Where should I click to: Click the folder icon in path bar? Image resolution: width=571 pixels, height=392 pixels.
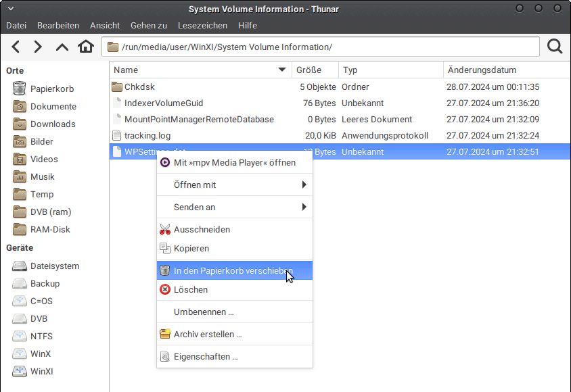tap(113, 47)
